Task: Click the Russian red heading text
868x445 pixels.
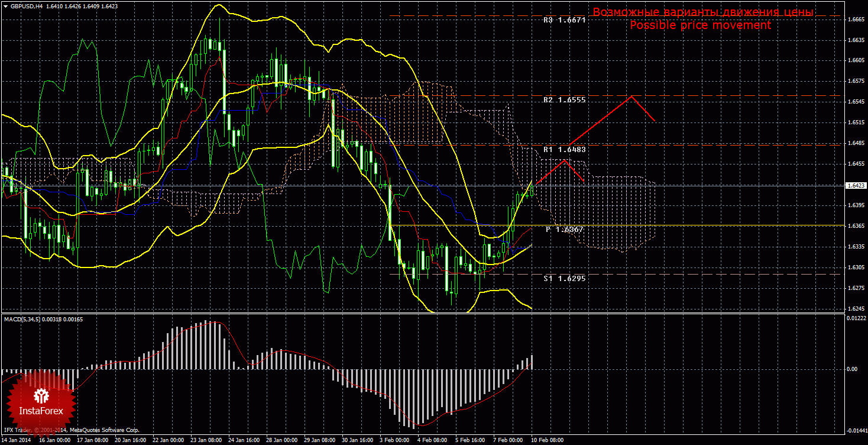Action: (703, 12)
